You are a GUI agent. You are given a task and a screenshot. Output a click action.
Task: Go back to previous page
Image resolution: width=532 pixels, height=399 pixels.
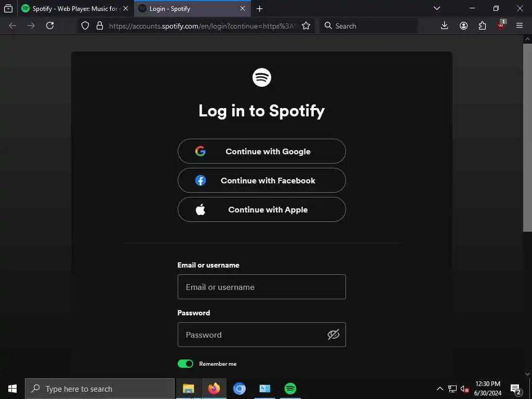[x=12, y=26]
